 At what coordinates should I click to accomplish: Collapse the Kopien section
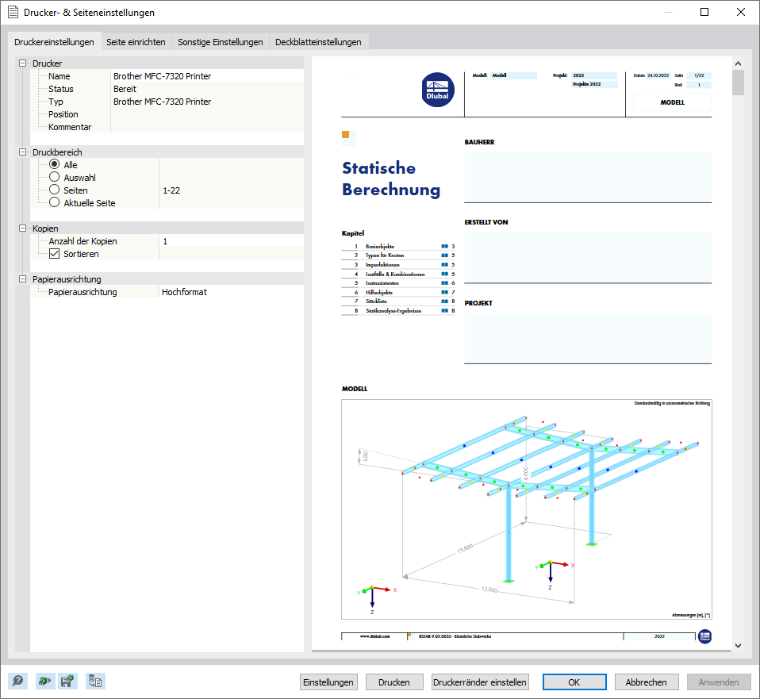[22, 228]
